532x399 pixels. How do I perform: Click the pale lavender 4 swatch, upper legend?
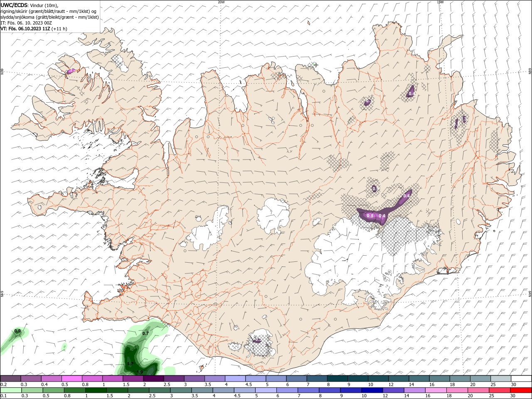tap(235, 379)
